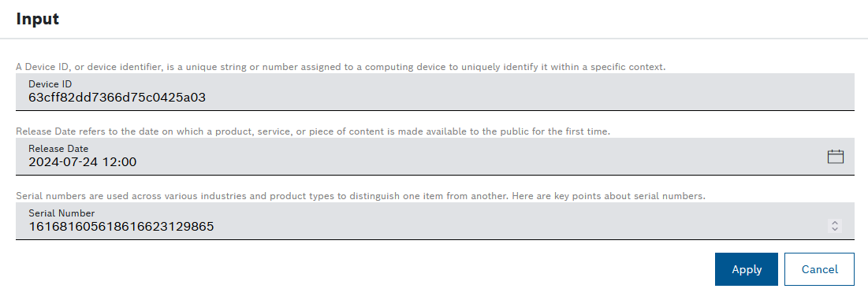Screen dimensions: 868x296
Task: Click empty area inside the Device ID field
Action: [526, 94]
